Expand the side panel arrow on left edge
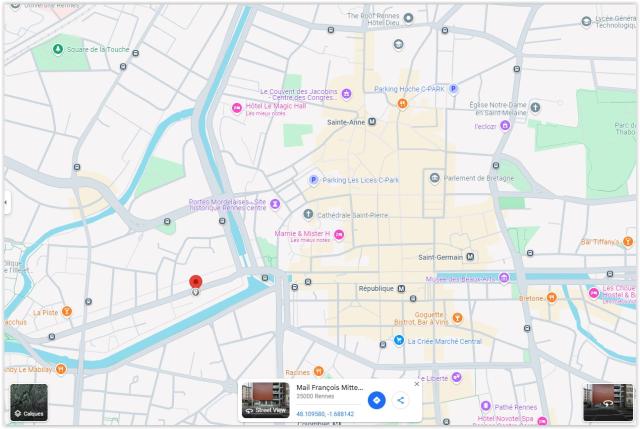Viewport: 640px width, 429px height. click(6, 202)
